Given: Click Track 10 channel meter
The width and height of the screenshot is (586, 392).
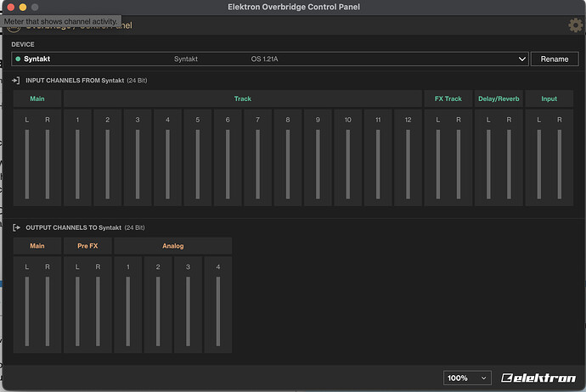Looking at the screenshot, I should pos(348,165).
